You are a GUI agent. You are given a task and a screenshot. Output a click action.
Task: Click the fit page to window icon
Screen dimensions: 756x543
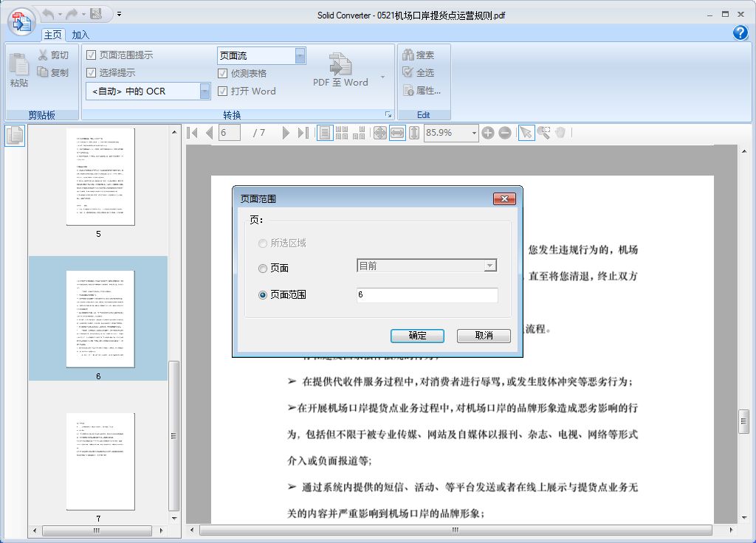point(380,133)
